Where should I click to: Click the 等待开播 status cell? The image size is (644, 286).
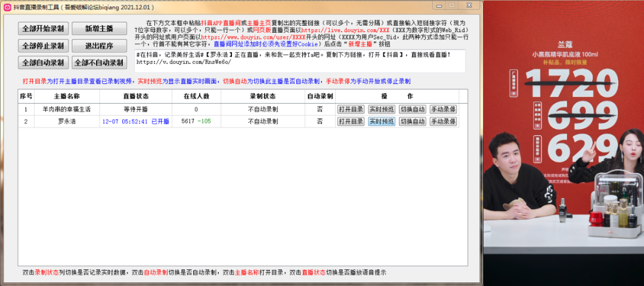[x=136, y=110]
